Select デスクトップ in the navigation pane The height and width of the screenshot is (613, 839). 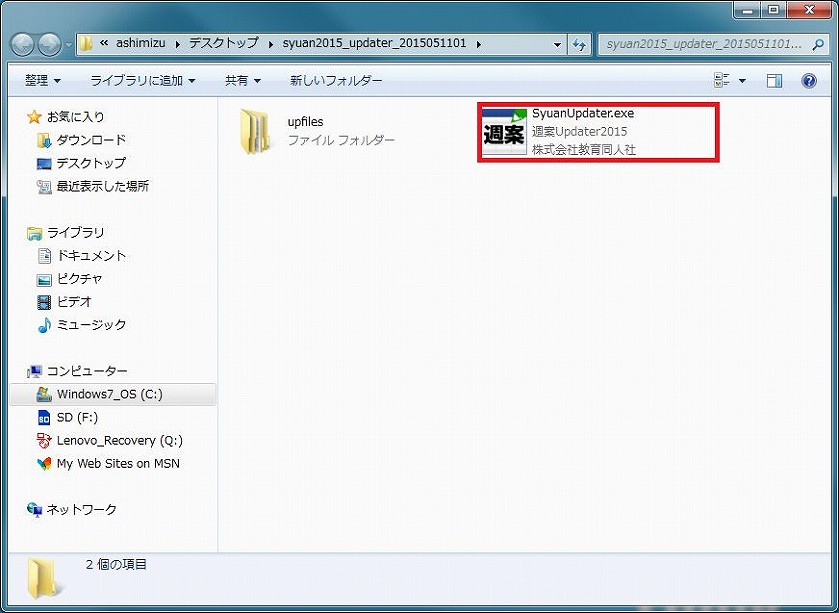point(91,163)
